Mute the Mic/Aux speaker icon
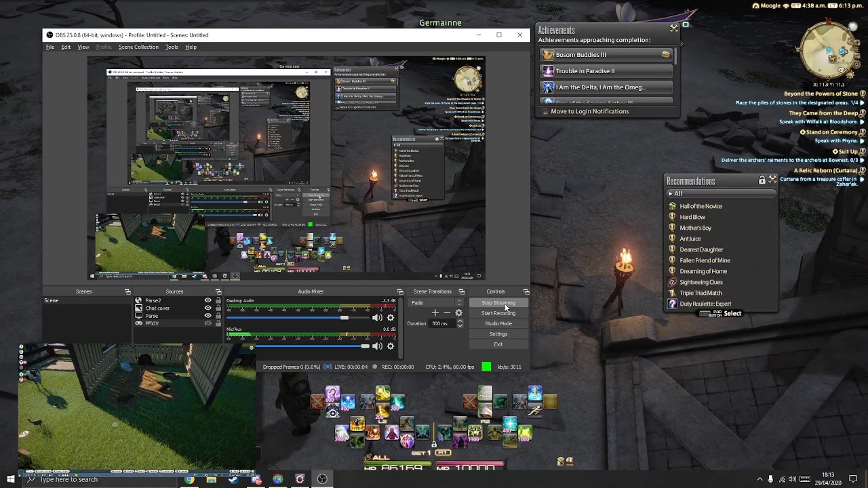 coord(377,346)
